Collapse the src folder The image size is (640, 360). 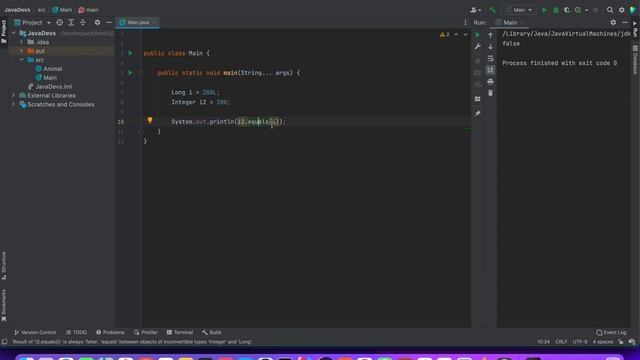tap(22, 60)
